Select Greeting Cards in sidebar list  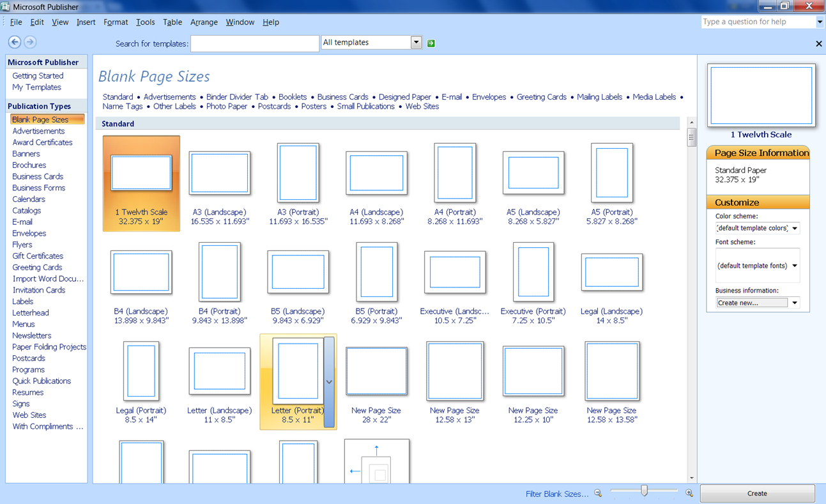[37, 268]
